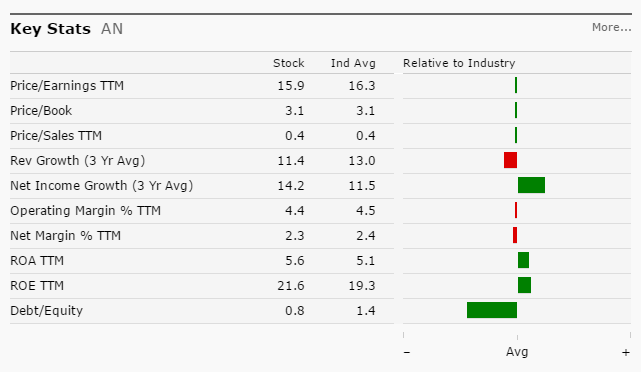The width and height of the screenshot is (641, 372).
Task: Click the green ROA TTM bar
Action: click(523, 260)
